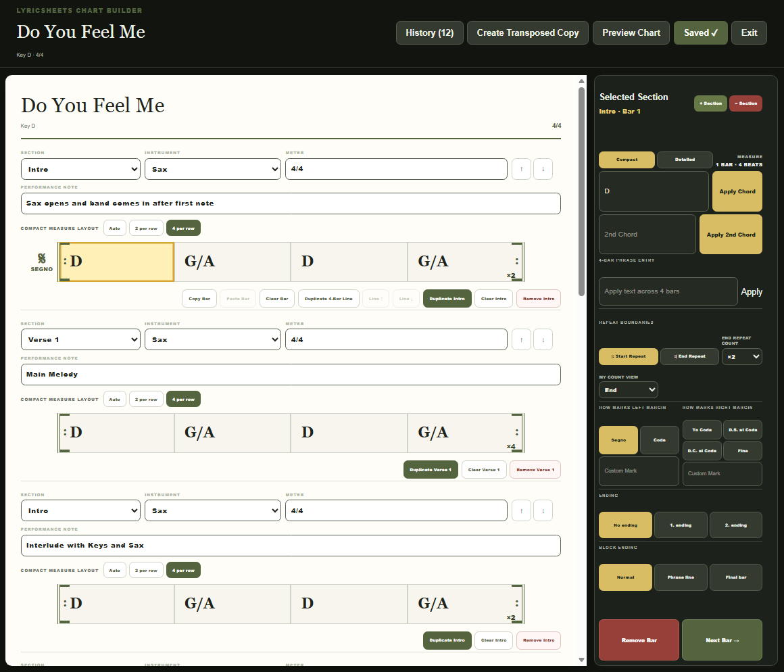Set Interlude layout to Auto
Screen dimensions: 784x672
point(114,570)
